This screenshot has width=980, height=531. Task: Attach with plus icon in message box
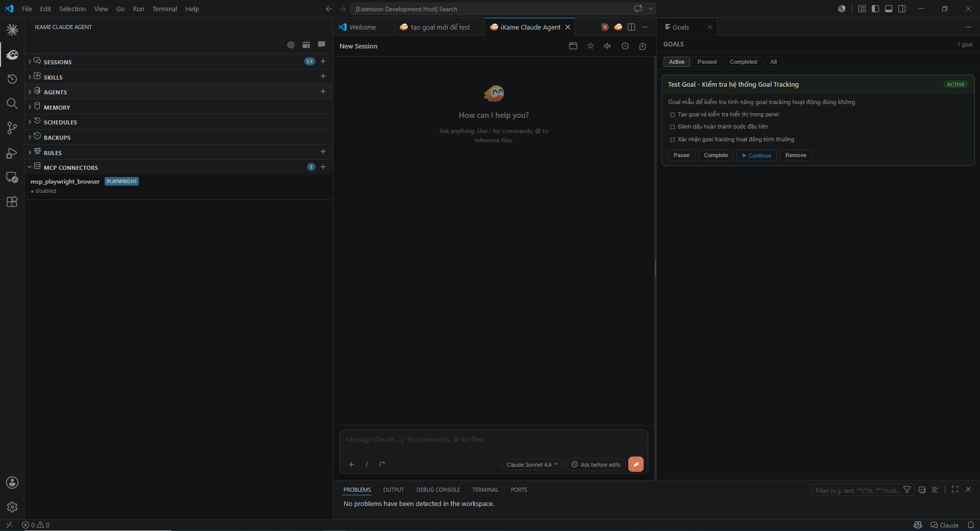pos(351,464)
